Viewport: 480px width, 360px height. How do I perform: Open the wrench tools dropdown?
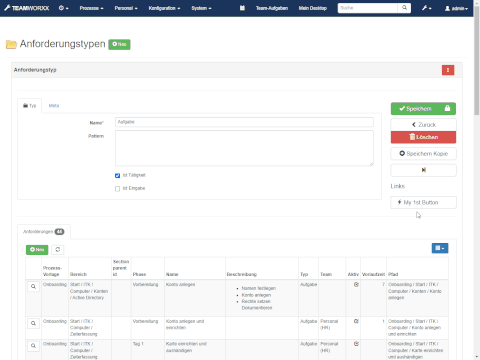(x=426, y=8)
